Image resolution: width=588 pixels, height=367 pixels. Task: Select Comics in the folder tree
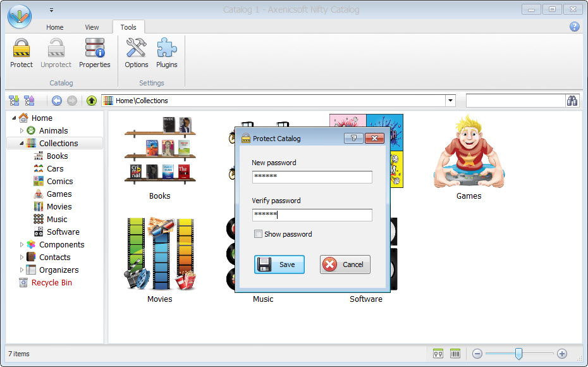60,181
